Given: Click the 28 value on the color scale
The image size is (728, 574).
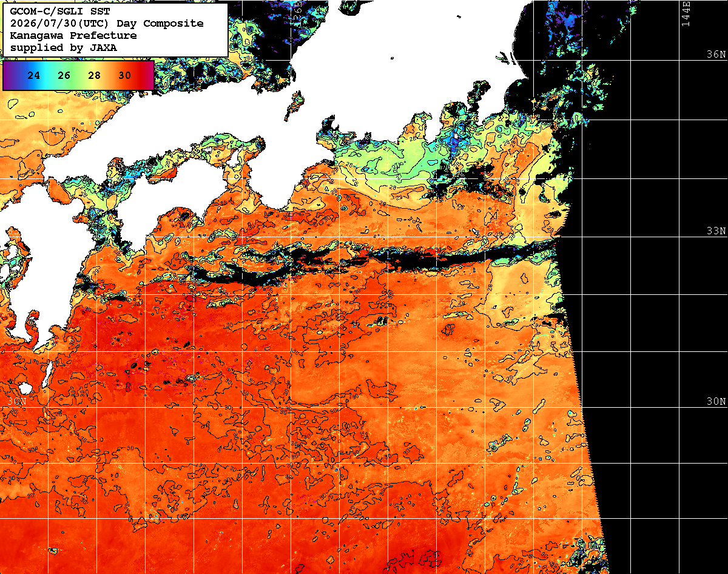Looking at the screenshot, I should click(x=94, y=75).
